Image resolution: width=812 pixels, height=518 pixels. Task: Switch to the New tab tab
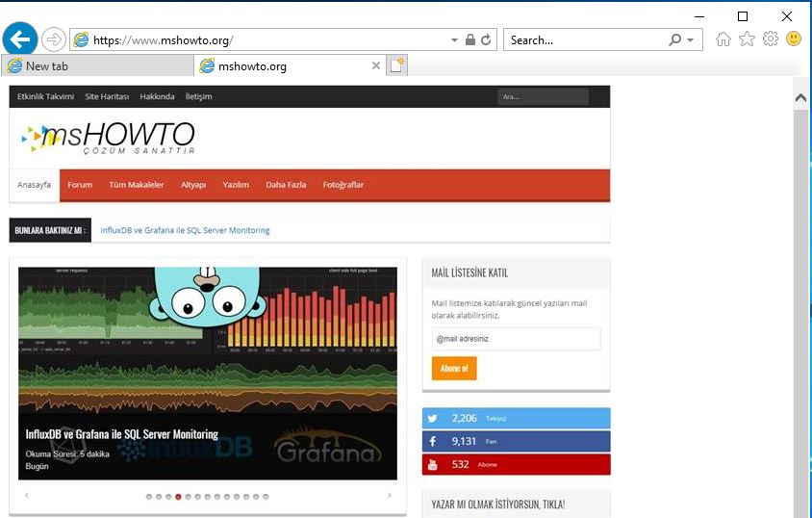point(97,65)
